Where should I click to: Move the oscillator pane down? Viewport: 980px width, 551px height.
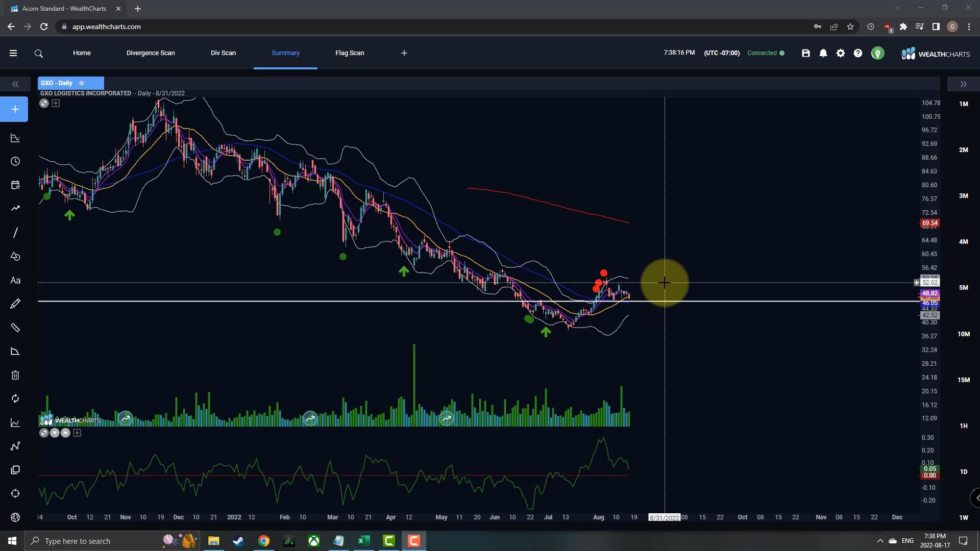55,433
